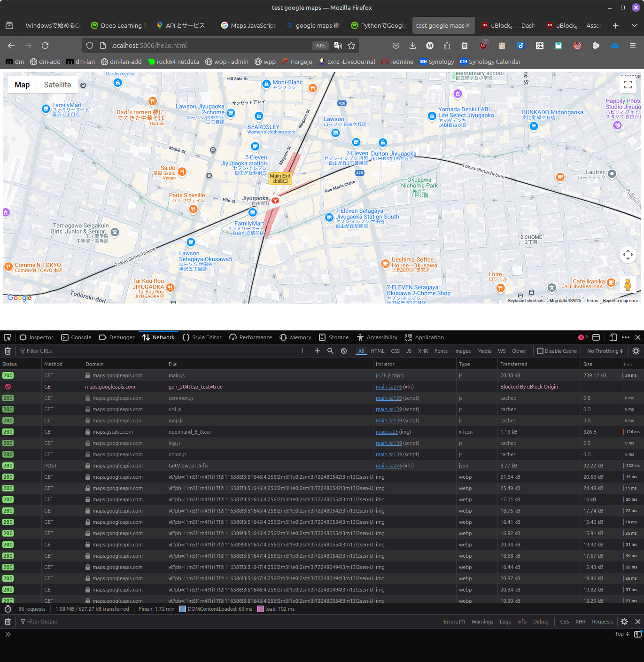
Task: Toggle Warnings display in console footer
Action: (x=482, y=621)
